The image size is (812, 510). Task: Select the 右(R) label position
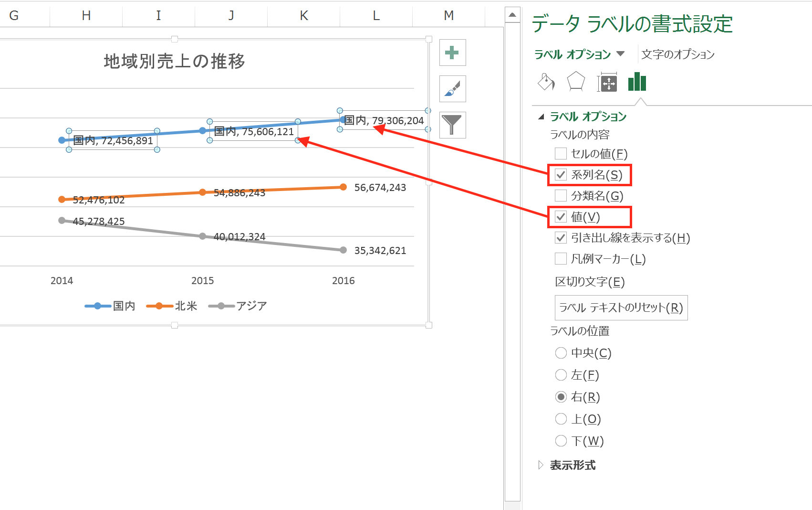[561, 397]
